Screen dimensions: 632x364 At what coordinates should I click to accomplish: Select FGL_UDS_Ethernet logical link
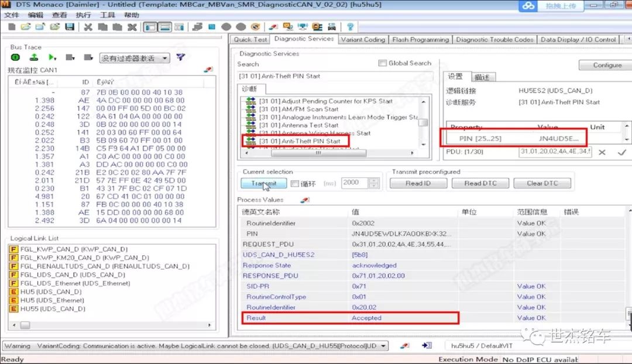tap(75, 283)
